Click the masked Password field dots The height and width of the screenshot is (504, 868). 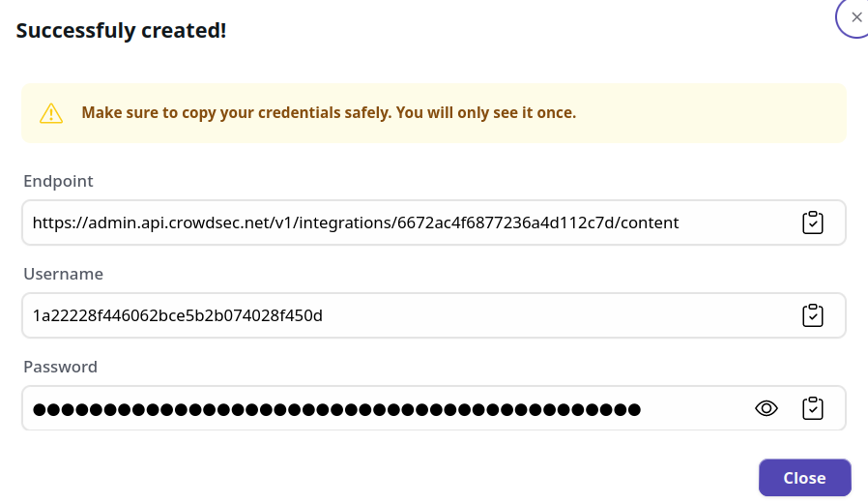point(336,409)
